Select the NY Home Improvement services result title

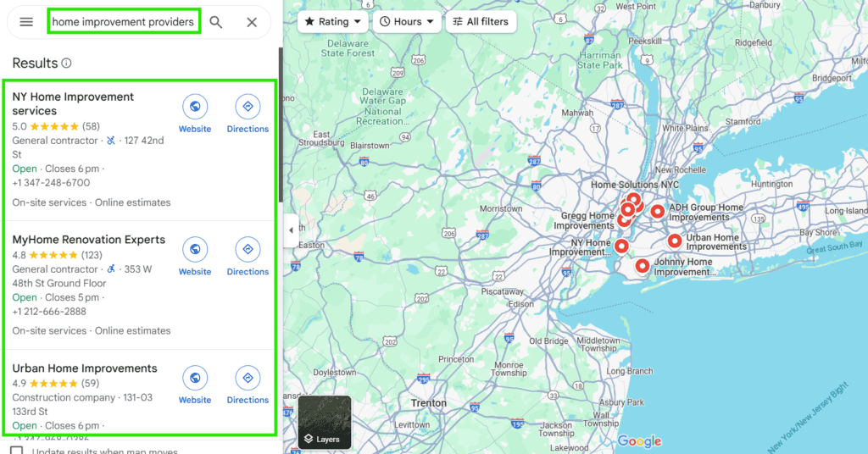tap(73, 103)
